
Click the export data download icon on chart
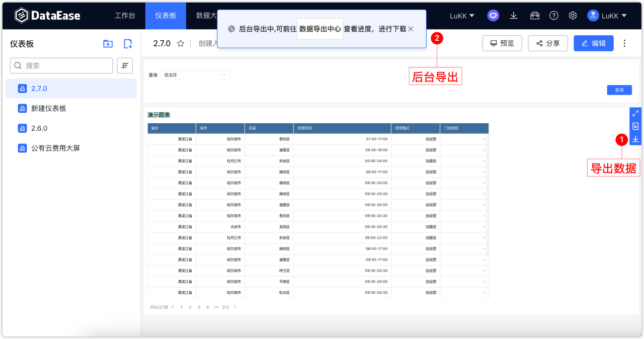pos(635,139)
